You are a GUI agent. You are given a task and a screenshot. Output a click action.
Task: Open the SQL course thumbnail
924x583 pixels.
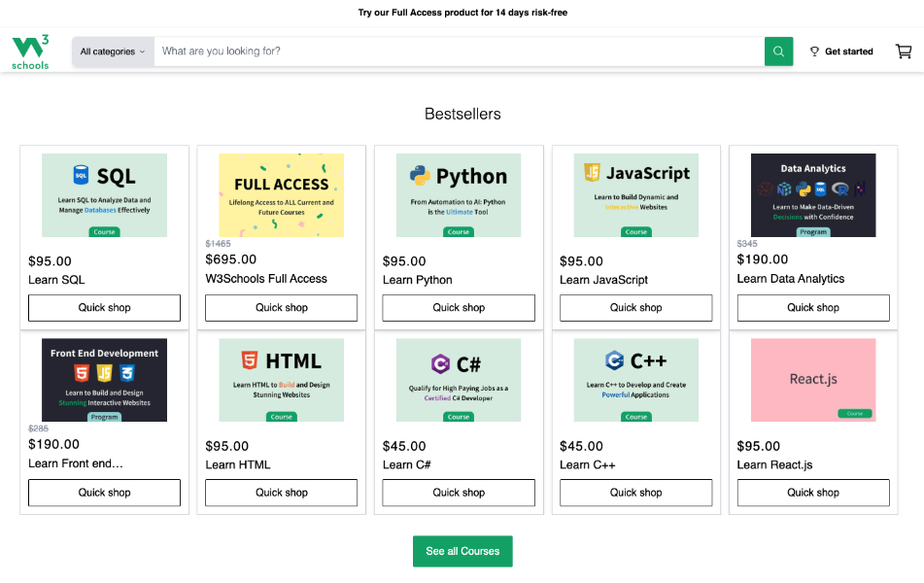coord(104,195)
